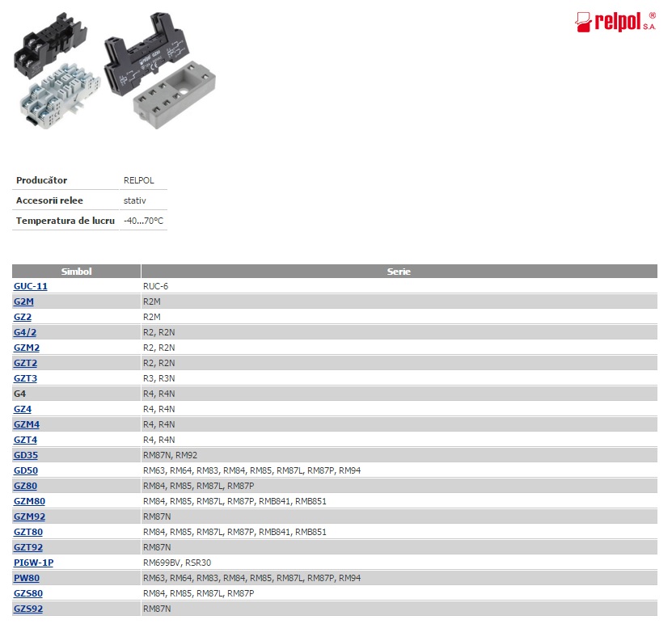Click the Serie column header
The height and width of the screenshot is (624, 672).
point(399,271)
